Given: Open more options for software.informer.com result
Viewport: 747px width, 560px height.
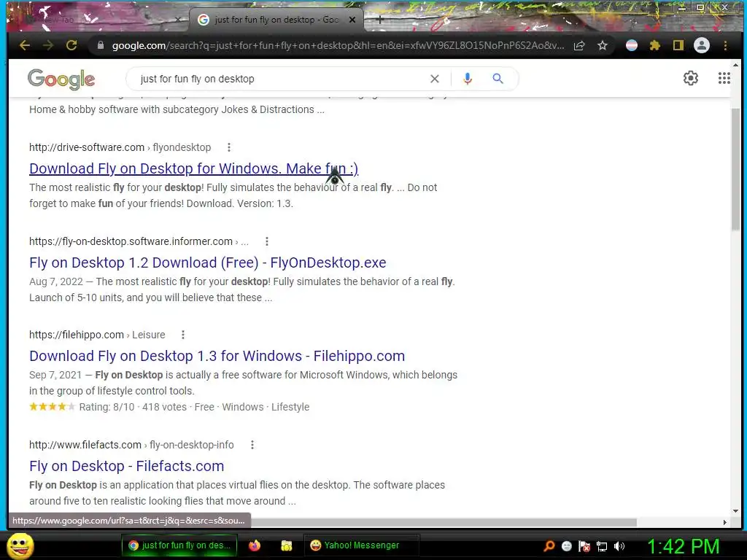Looking at the screenshot, I should (267, 241).
